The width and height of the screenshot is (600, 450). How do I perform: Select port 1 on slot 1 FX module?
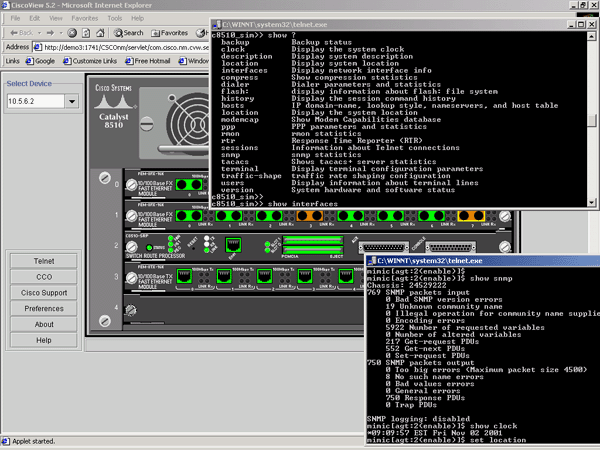229,216
